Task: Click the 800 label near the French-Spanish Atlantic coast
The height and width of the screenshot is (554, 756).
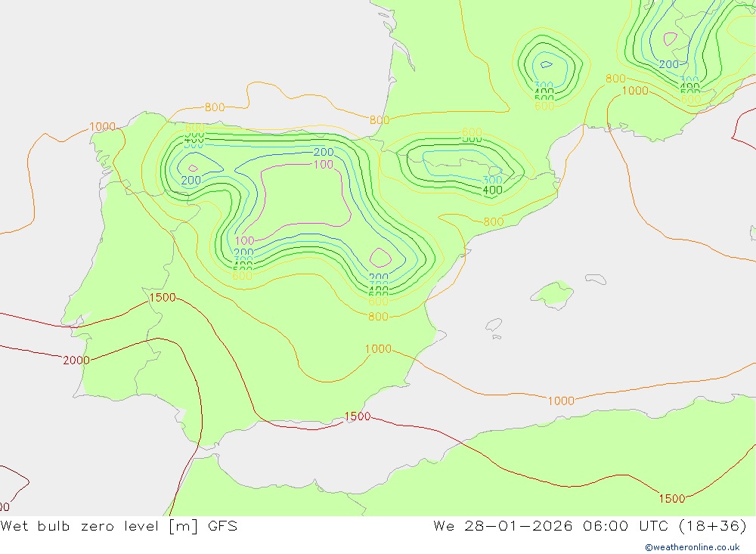Action: coord(380,120)
